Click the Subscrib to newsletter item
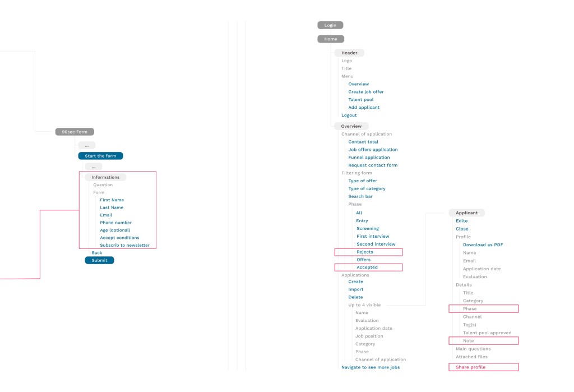The width and height of the screenshot is (574, 392). pyautogui.click(x=125, y=246)
